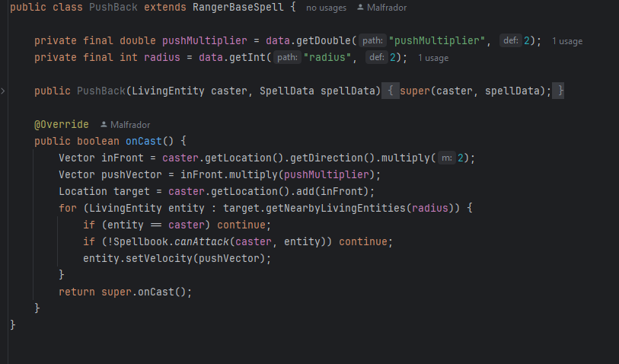Click the 'no usages' hint beside class declaration

click(326, 8)
